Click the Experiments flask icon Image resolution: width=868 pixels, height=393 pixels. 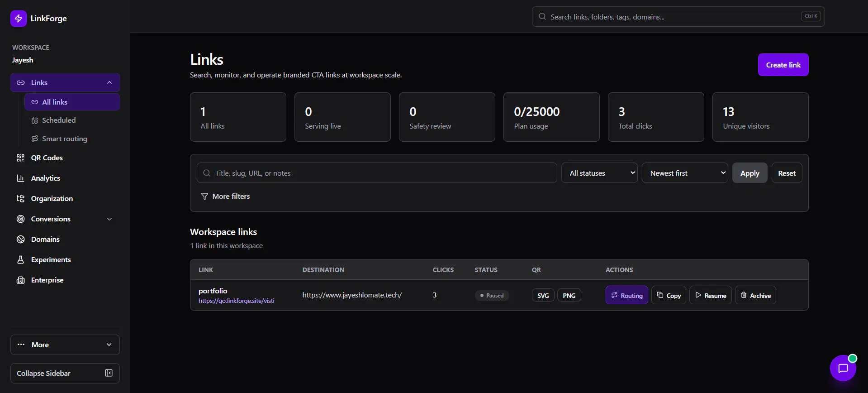21,259
